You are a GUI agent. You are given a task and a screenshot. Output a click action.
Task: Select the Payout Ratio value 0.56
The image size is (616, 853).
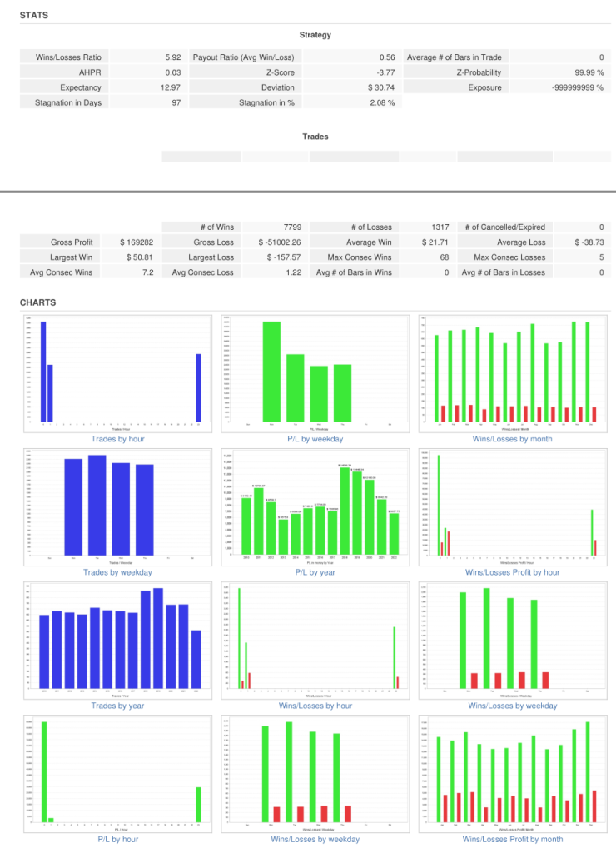click(387, 57)
